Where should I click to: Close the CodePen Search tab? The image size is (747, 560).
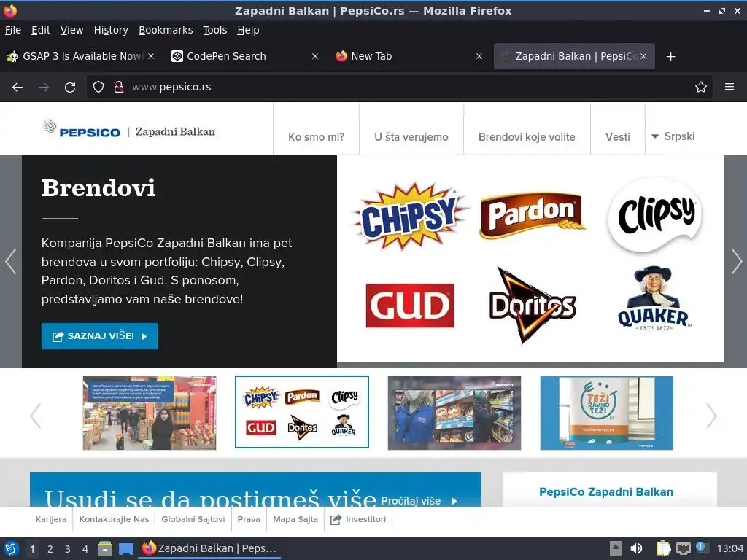(315, 56)
